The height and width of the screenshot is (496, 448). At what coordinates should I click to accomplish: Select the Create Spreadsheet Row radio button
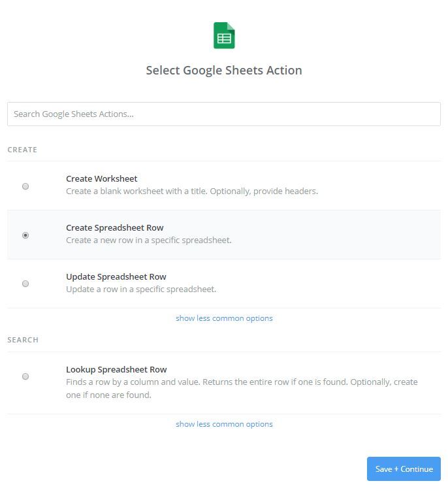(x=25, y=235)
